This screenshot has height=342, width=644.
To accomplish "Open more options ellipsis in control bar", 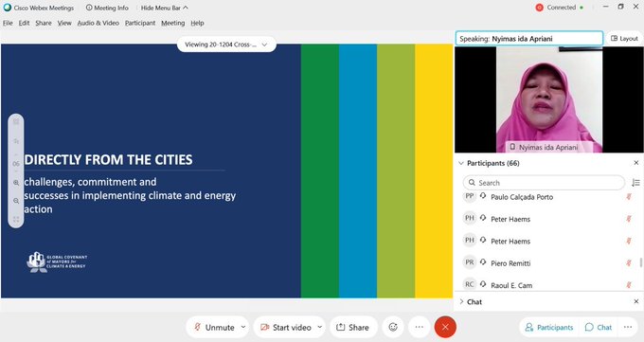I will pos(419,327).
